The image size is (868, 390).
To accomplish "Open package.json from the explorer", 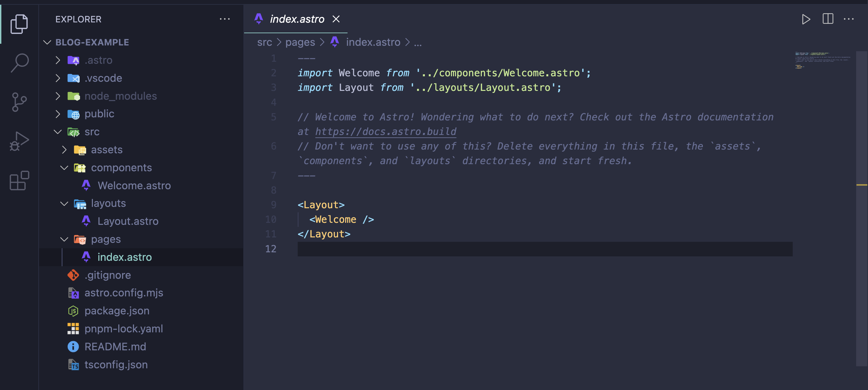I will (117, 311).
